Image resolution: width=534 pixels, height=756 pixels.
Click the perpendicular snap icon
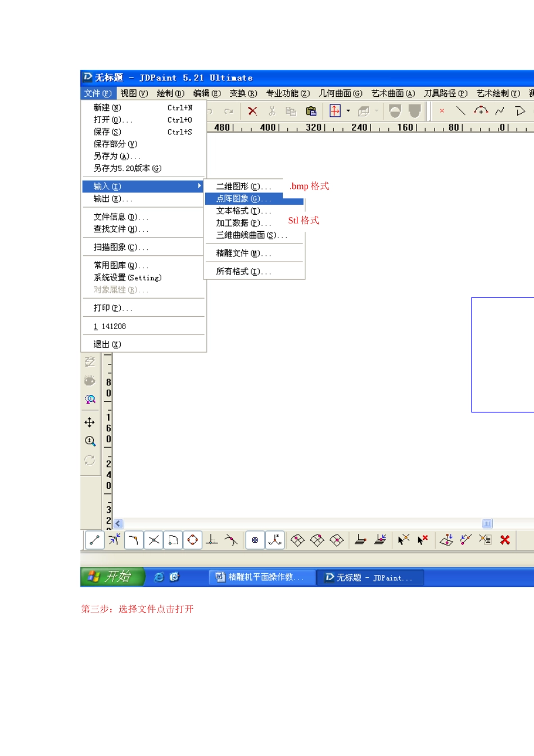click(x=211, y=540)
